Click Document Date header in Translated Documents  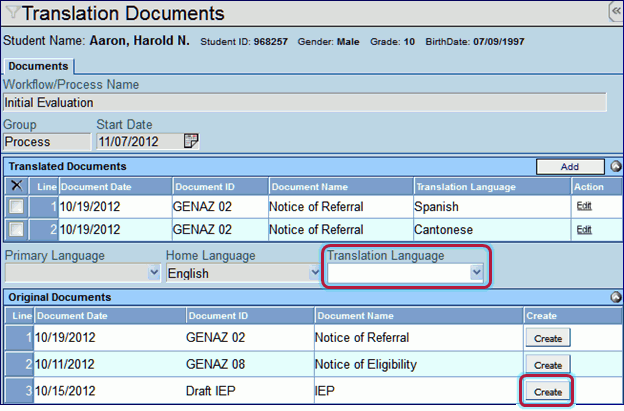115,187
